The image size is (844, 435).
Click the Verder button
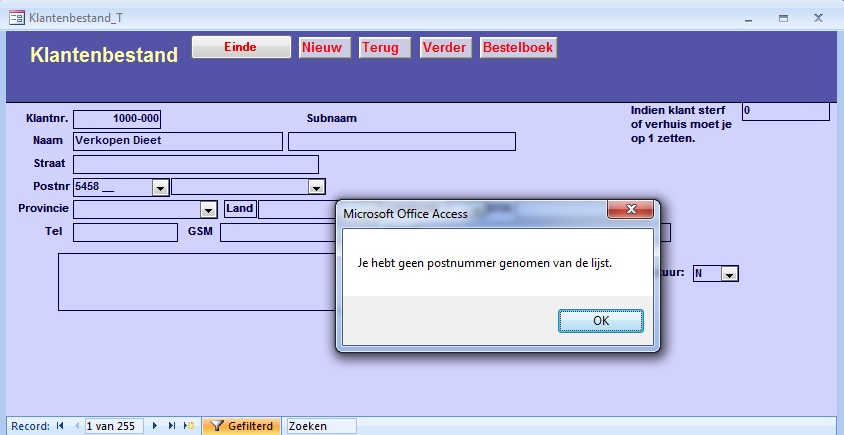[x=445, y=47]
